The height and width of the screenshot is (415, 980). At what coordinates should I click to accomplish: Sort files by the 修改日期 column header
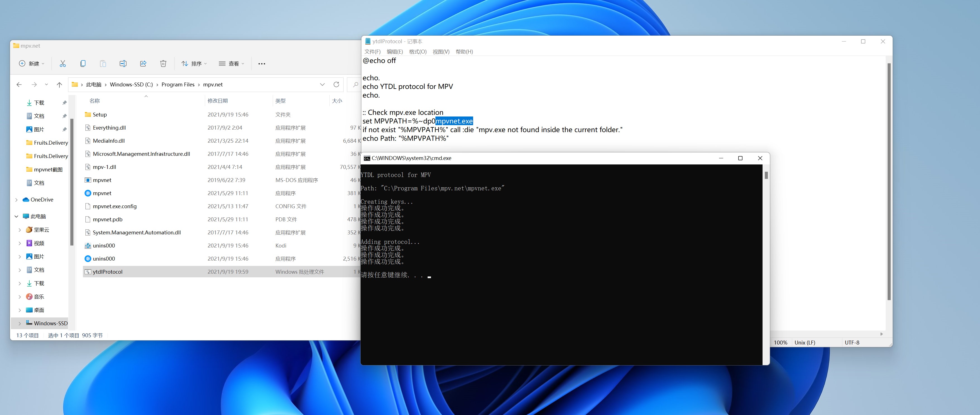(x=218, y=101)
